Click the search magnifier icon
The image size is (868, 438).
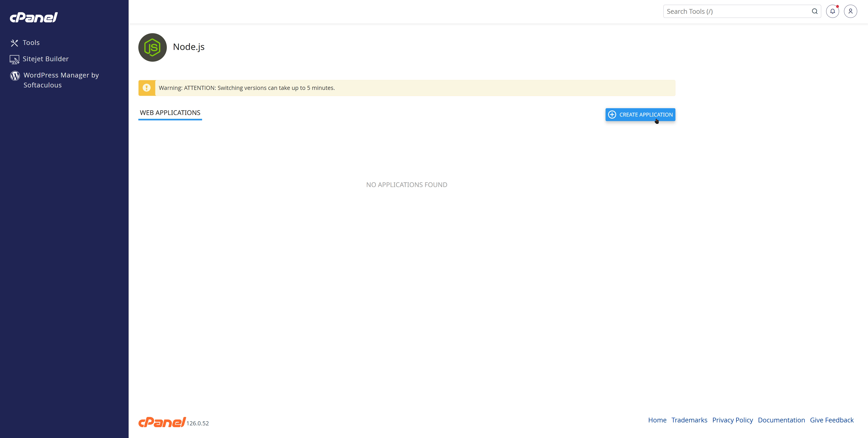click(x=814, y=12)
